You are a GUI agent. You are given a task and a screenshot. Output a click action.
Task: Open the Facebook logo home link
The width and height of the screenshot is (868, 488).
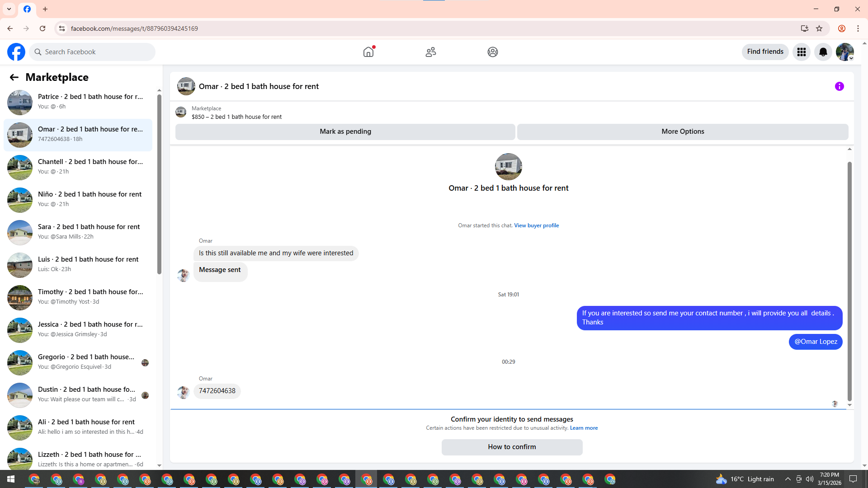(16, 52)
